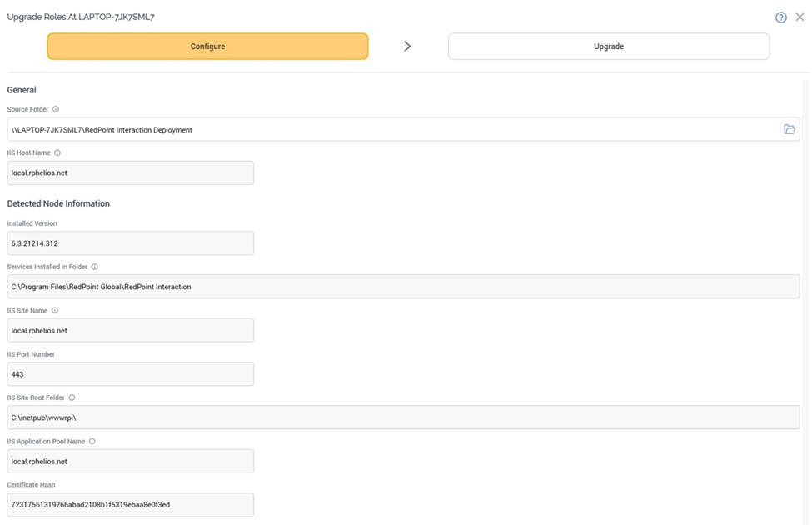The image size is (812, 525).
Task: Click info icon beside IIS Site Name
Action: tap(55, 311)
